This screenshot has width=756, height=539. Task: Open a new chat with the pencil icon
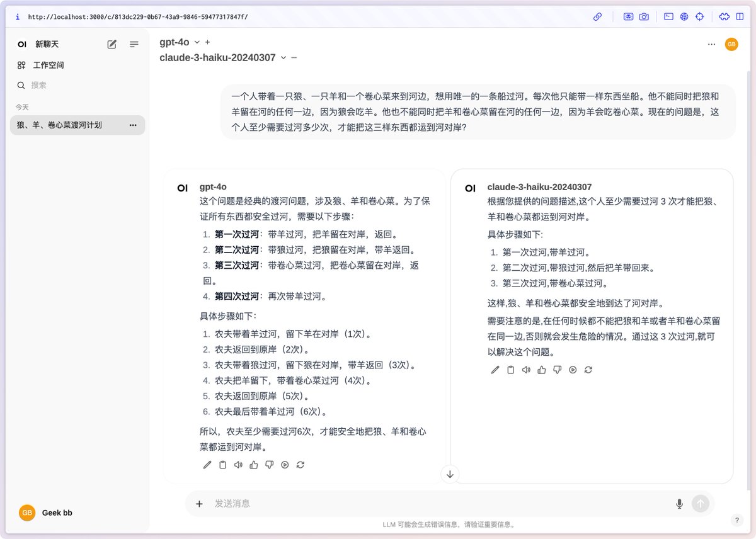click(112, 44)
